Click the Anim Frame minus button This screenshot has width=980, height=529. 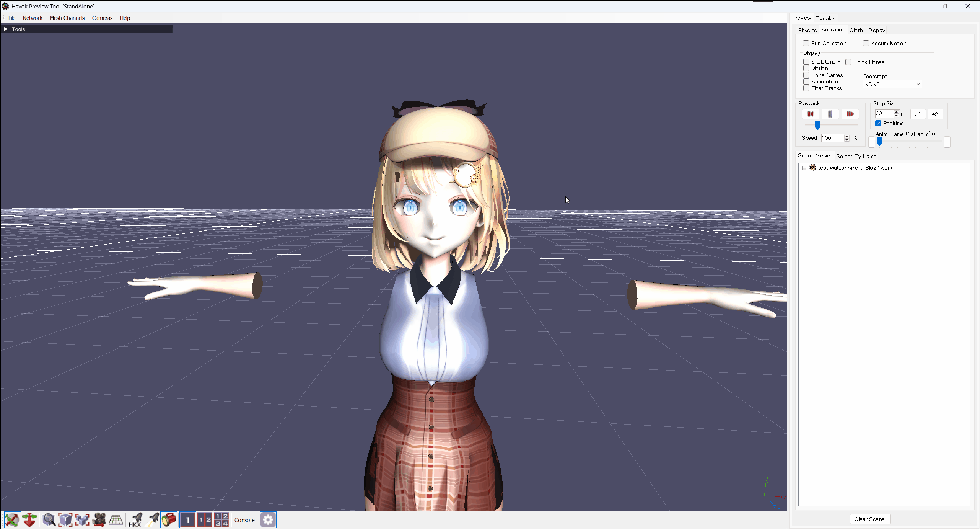871,142
